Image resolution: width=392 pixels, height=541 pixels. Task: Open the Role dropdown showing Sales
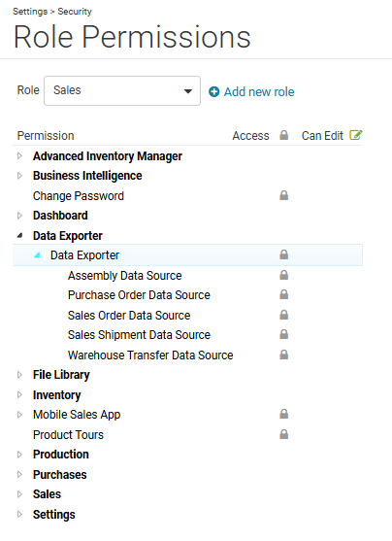[122, 90]
